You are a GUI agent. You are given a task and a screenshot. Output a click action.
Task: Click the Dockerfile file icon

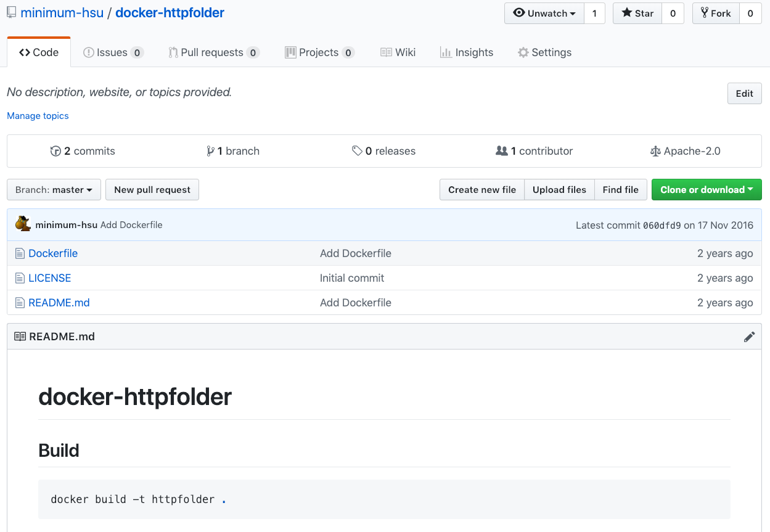point(20,253)
